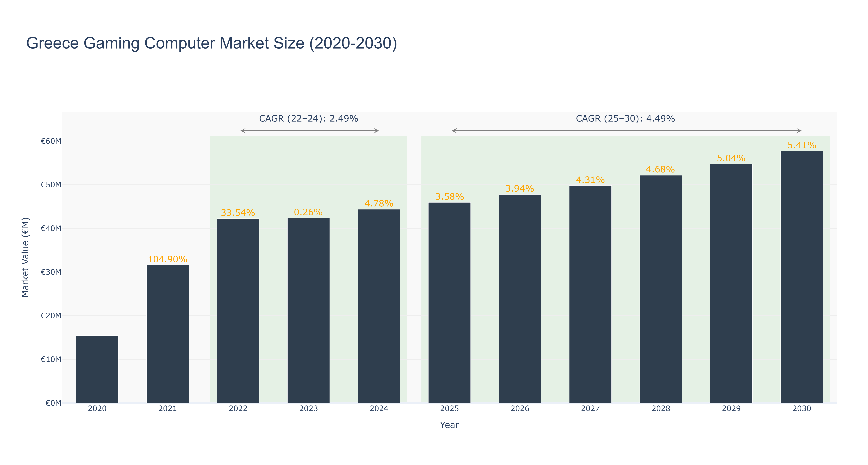Click the "€30M" y-axis tick label
Viewport: 868px width, 465px height.
click(x=51, y=272)
